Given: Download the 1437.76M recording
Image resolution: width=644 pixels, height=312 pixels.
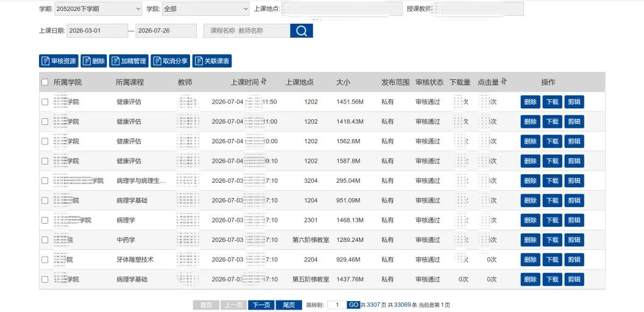Looking at the screenshot, I should [x=552, y=279].
